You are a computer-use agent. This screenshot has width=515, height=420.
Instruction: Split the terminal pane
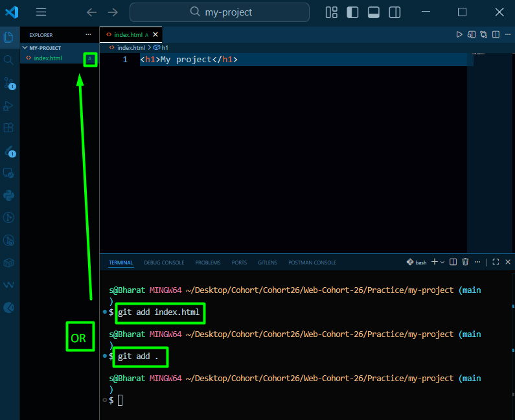tap(453, 262)
